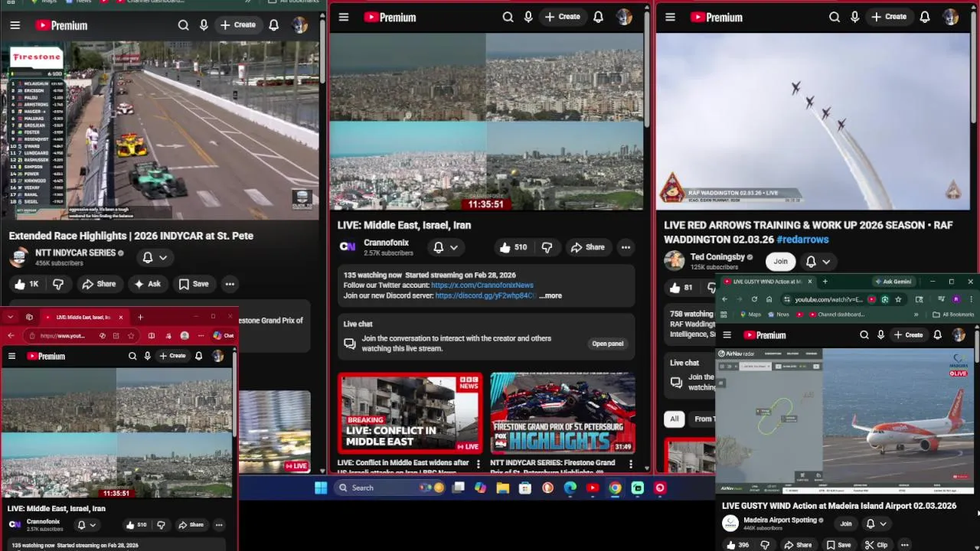Click YouTube search icon in Edge window
980x551 pixels.
coord(132,356)
